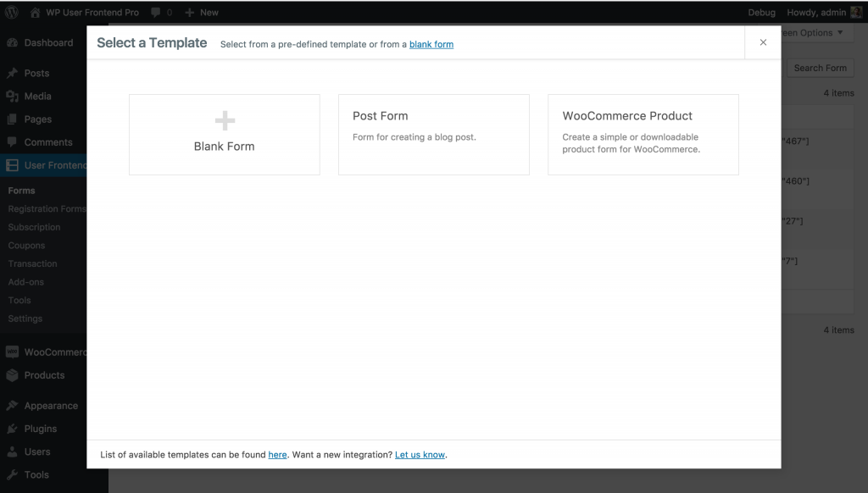Click the Plugins plug icon
Viewport: 868px width, 493px height.
pyautogui.click(x=12, y=429)
